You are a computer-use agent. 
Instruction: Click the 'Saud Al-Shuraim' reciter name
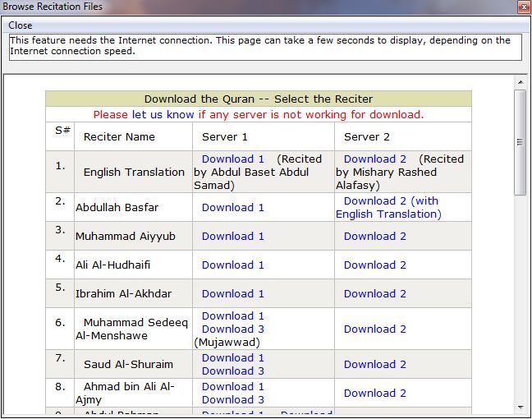point(128,364)
